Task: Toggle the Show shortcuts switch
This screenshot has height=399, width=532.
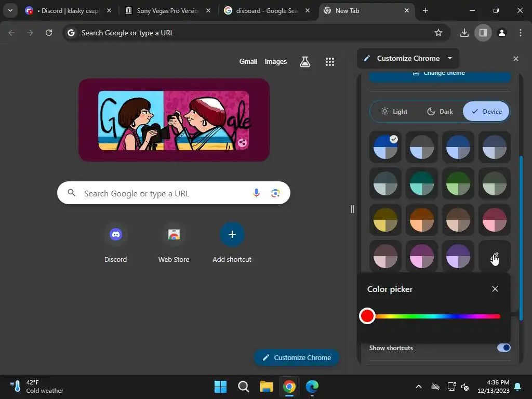Action: click(503, 348)
